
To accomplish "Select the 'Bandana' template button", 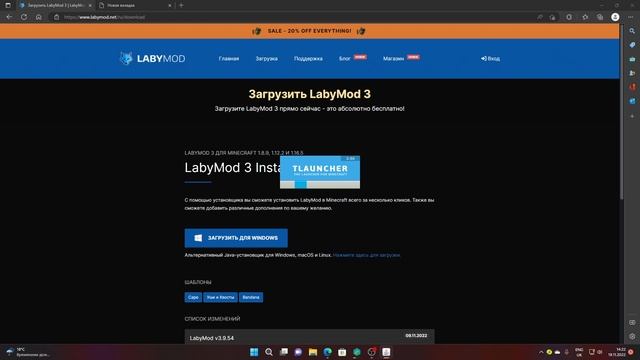I will [251, 297].
